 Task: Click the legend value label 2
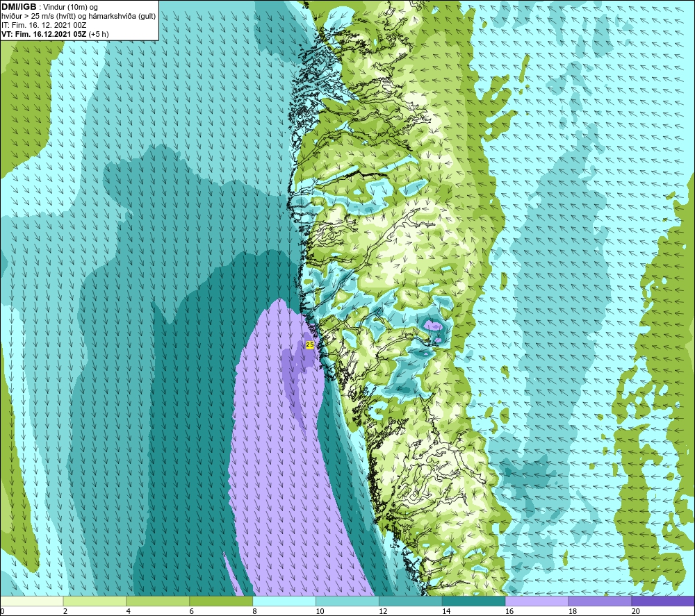pos(65,612)
